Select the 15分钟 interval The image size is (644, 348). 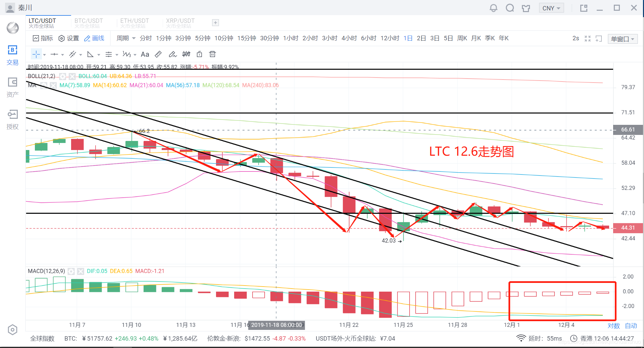247,38
